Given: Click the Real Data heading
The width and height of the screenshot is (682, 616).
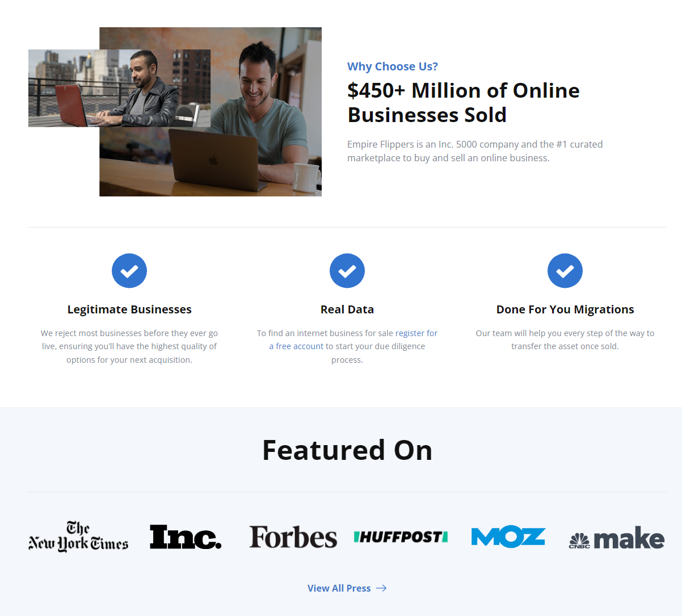Looking at the screenshot, I should pos(347,309).
